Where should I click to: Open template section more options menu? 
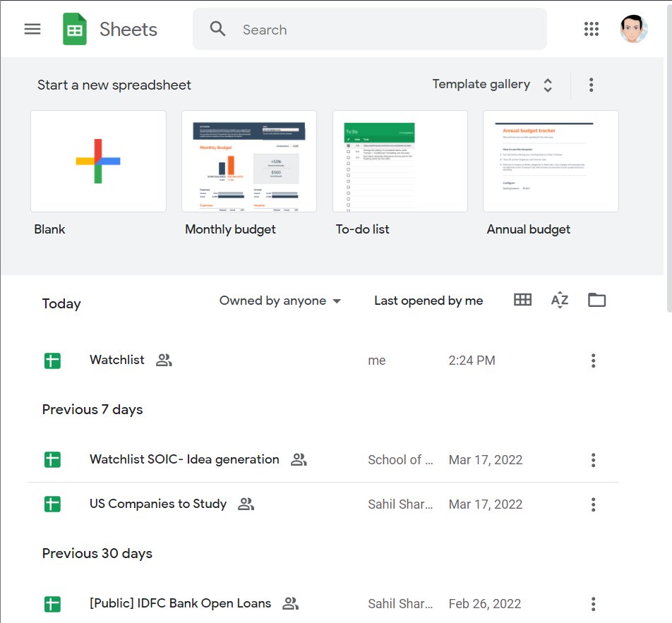pyautogui.click(x=591, y=85)
